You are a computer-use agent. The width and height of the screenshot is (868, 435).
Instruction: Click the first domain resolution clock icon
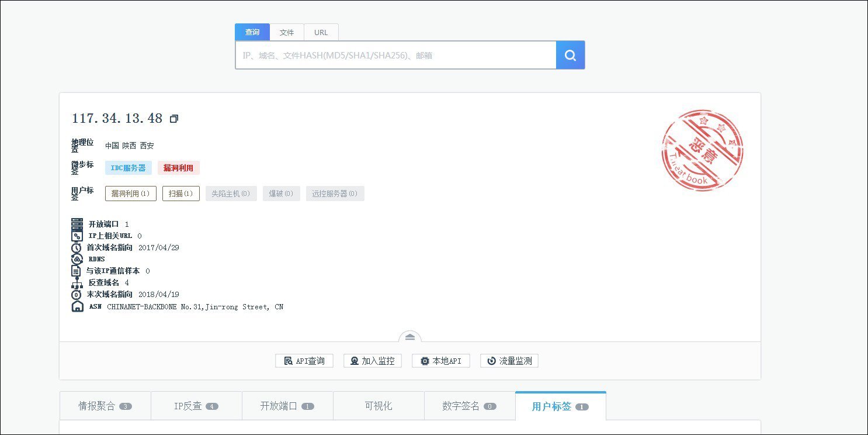point(77,248)
